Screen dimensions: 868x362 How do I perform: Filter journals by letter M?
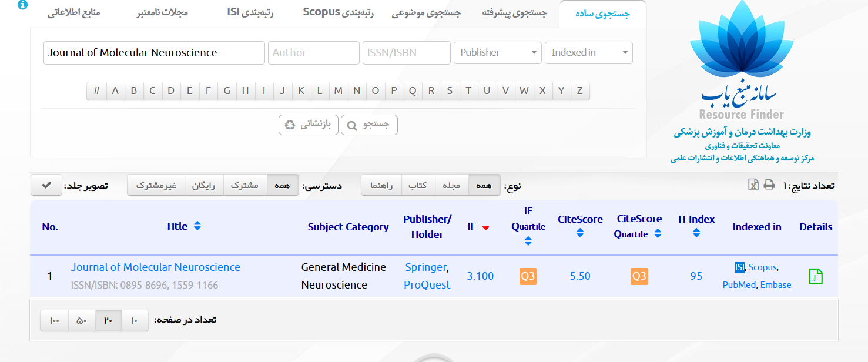[x=338, y=90]
